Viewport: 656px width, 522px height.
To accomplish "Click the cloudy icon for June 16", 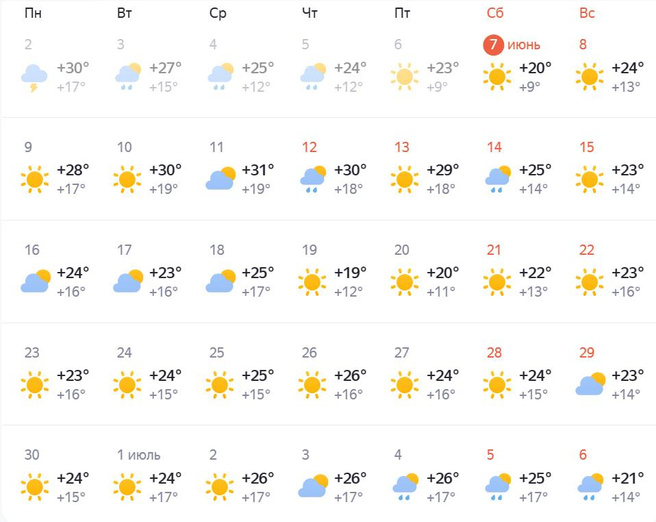I will click(x=35, y=282).
